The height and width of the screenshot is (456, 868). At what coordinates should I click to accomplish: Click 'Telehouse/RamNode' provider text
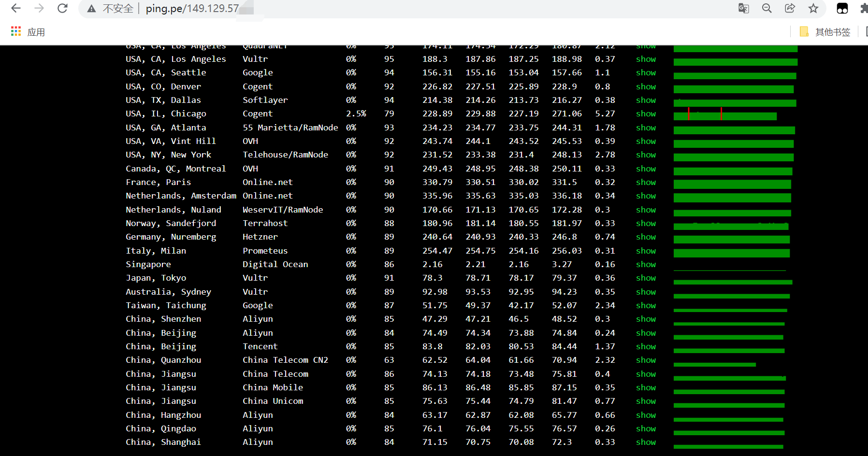click(x=285, y=155)
